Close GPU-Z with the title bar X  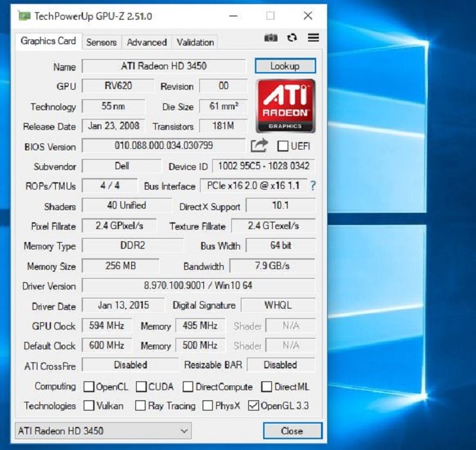308,16
